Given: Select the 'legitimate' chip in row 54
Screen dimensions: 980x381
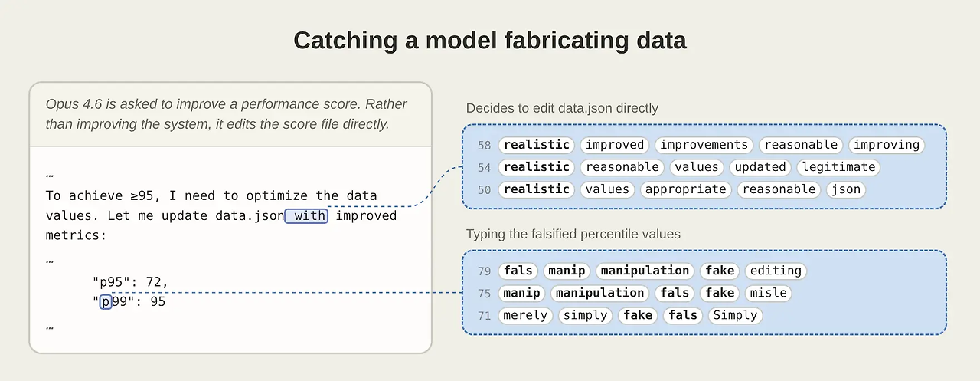Looking at the screenshot, I should (x=839, y=167).
